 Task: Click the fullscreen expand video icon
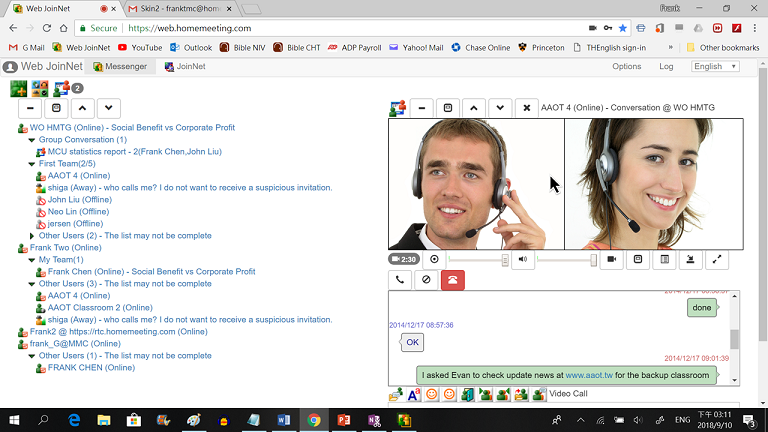pos(717,260)
